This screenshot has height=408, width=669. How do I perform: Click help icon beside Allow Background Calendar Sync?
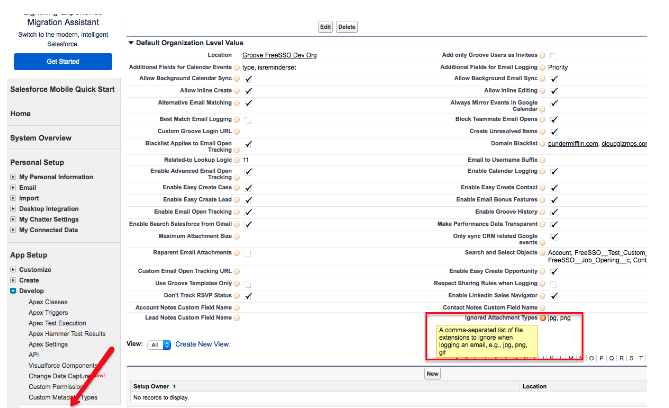click(236, 79)
